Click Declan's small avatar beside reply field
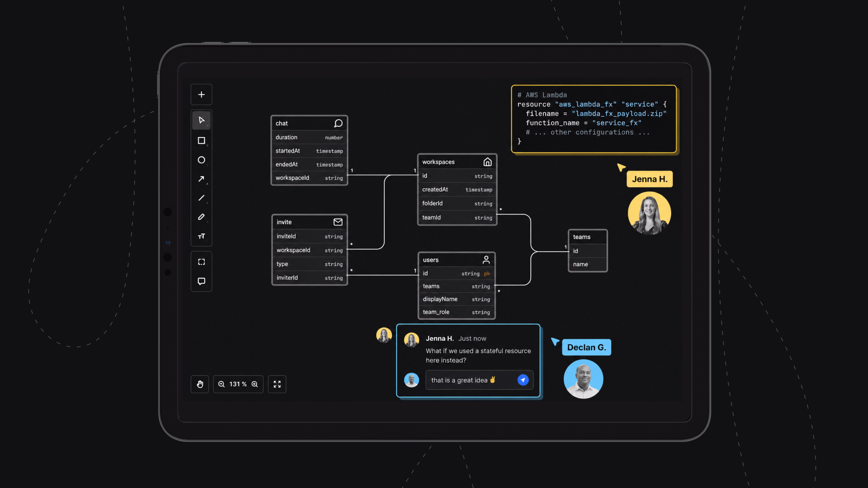The height and width of the screenshot is (488, 868). (411, 380)
